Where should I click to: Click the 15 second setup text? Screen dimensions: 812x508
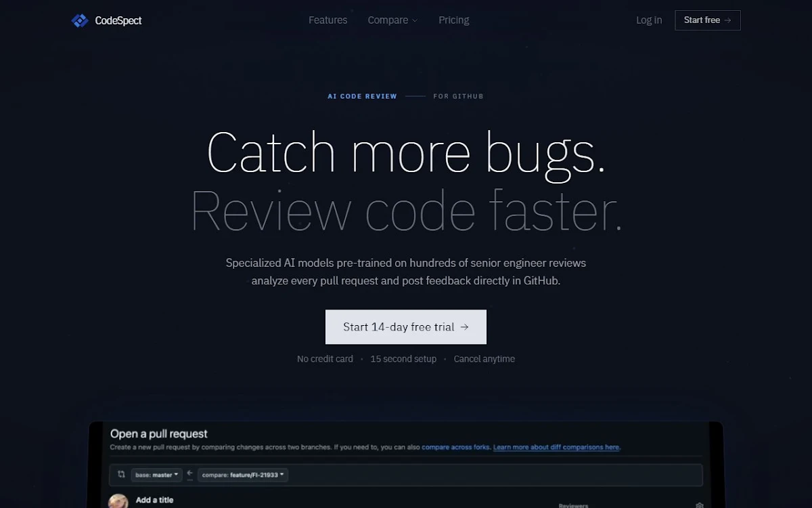coord(403,359)
